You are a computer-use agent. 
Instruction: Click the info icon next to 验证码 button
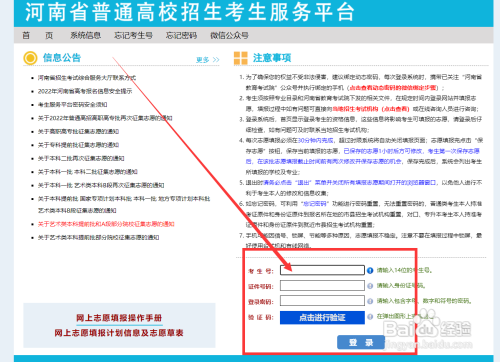coord(370,317)
